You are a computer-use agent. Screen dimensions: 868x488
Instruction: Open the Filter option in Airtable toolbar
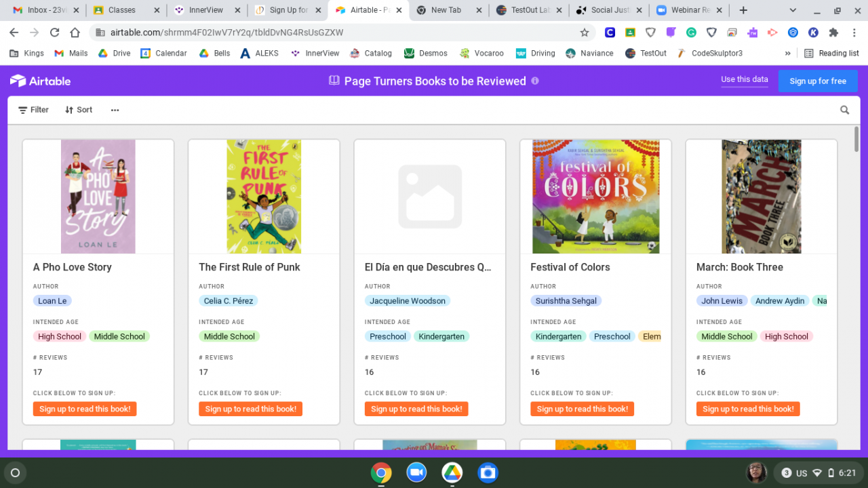pyautogui.click(x=33, y=110)
